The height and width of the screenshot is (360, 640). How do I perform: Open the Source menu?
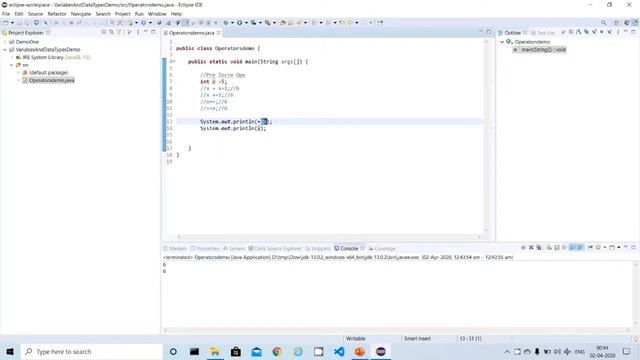35,14
